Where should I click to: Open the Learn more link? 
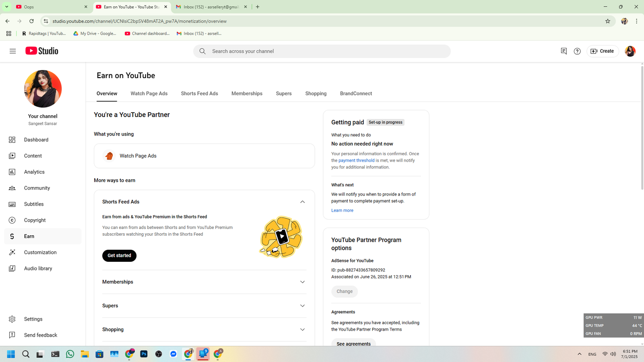[x=342, y=210]
